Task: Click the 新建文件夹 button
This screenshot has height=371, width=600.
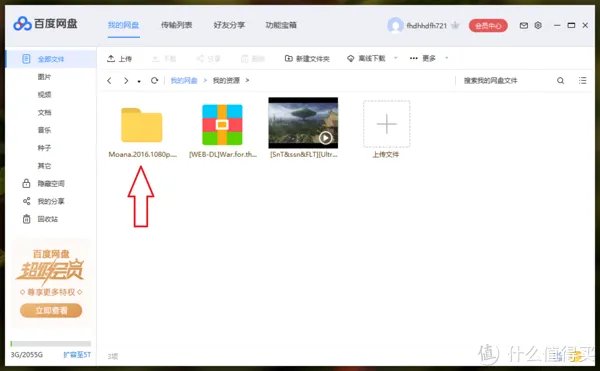Action: [x=307, y=59]
